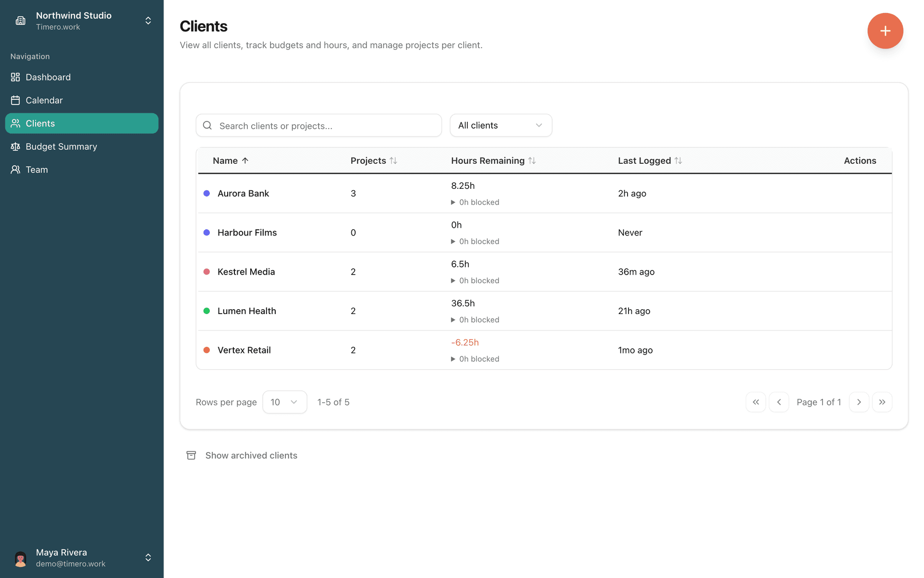Go to previous page button
The width and height of the screenshot is (924, 578).
(779, 402)
